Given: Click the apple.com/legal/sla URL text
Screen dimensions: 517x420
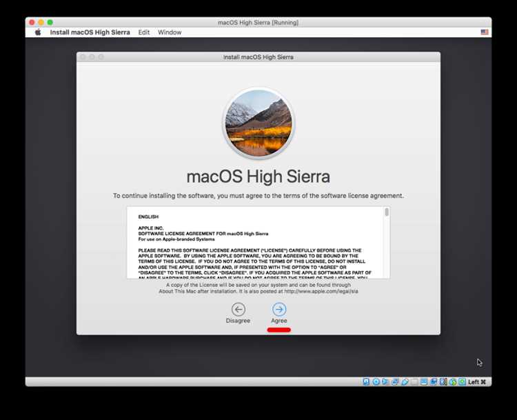Looking at the screenshot, I should pyautogui.click(x=321, y=291).
